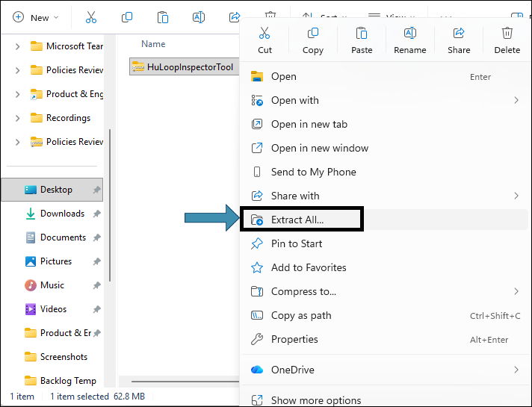Unpin Pictures using its pin icon
The image size is (532, 407).
[x=96, y=261]
